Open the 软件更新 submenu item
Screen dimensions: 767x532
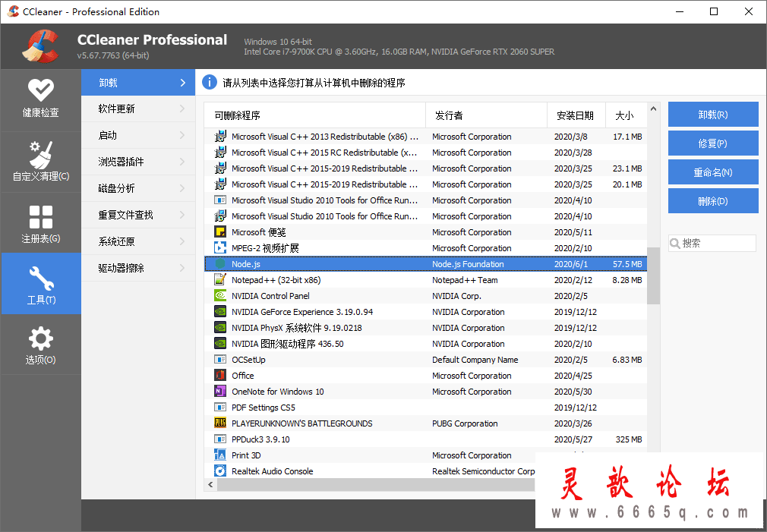[x=138, y=109]
